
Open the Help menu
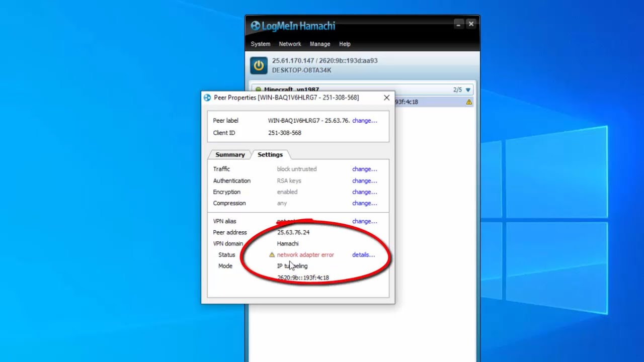[x=345, y=44]
